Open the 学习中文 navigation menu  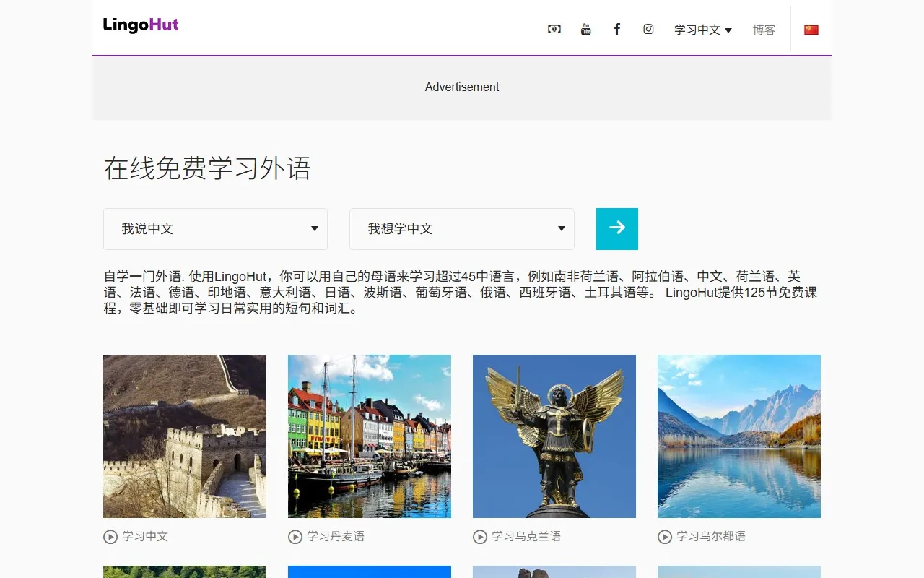click(x=702, y=30)
